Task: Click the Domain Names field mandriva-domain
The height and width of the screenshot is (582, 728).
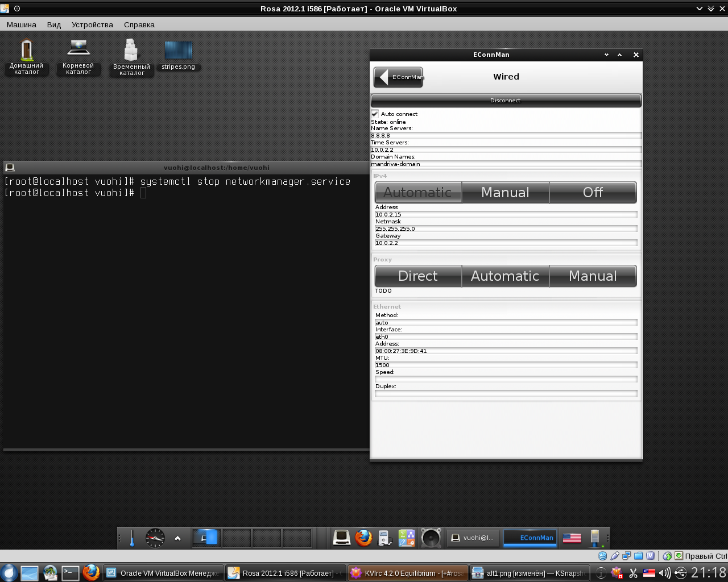Action: [x=506, y=164]
